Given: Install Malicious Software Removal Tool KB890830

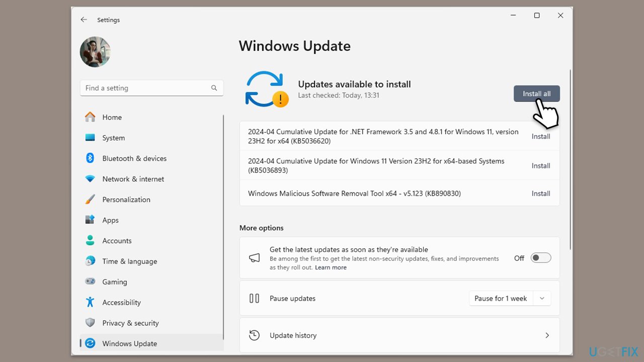Looking at the screenshot, I should coord(541,194).
